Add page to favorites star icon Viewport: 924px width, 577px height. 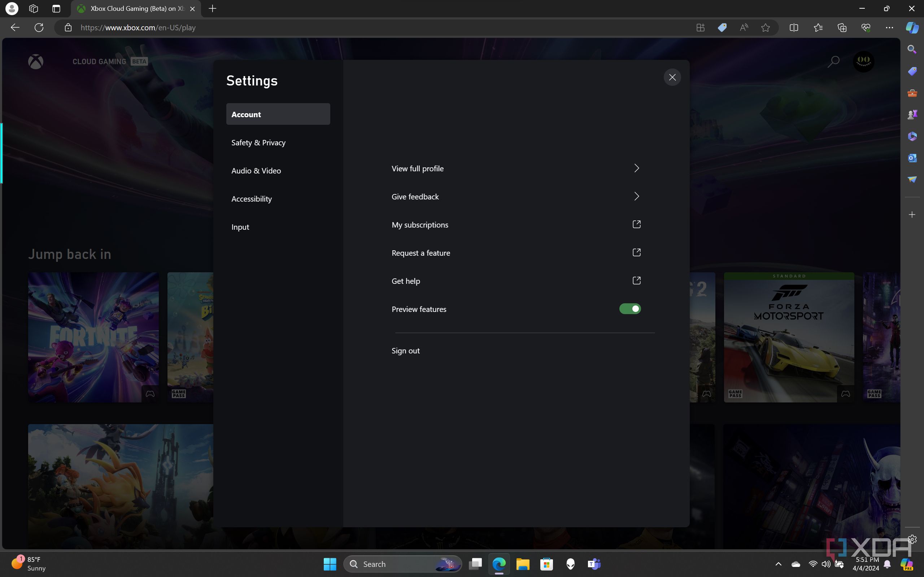point(765,27)
